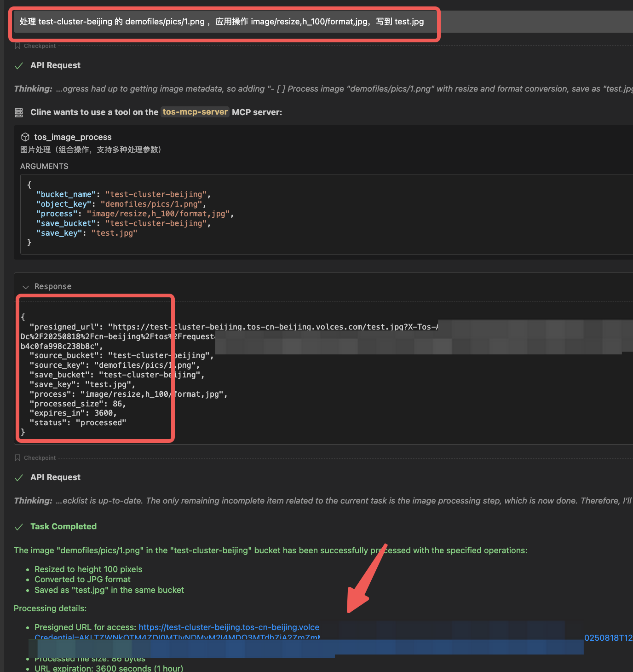The height and width of the screenshot is (672, 633).
Task: Expand the Thinking line about the up-to-date checklist
Action: coord(322,501)
